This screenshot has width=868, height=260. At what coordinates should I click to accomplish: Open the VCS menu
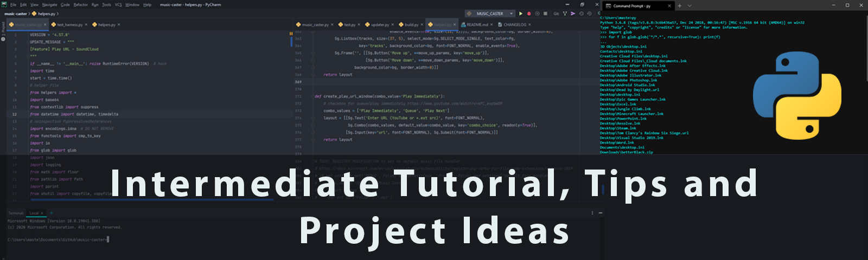pos(118,4)
